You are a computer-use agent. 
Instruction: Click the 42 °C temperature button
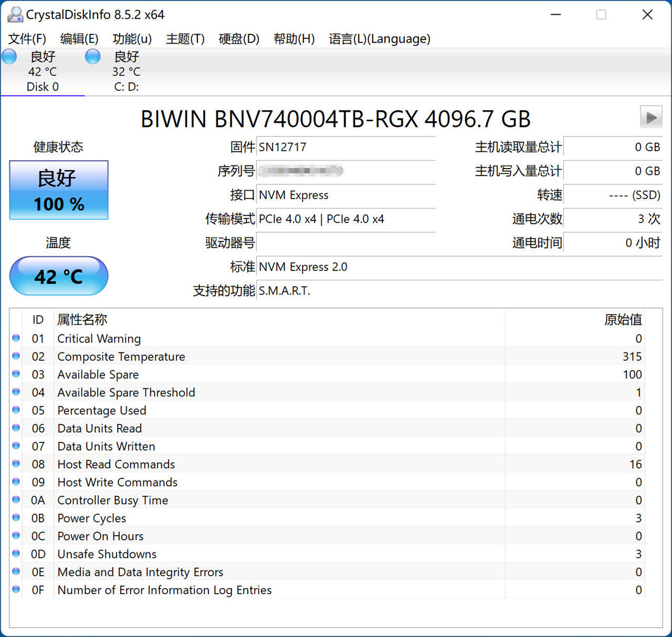pos(59,276)
